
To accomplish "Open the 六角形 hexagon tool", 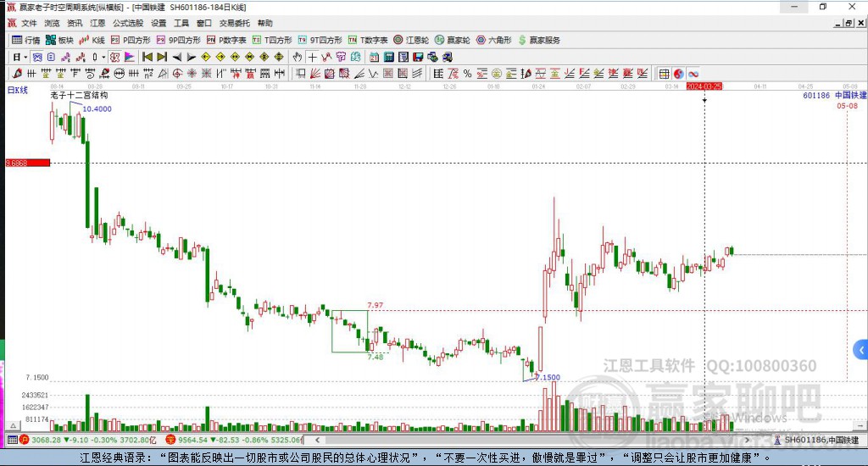I will 494,41.
